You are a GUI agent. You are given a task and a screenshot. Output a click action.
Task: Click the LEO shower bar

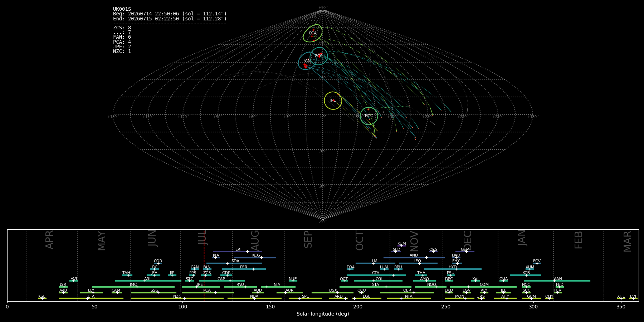point(418,263)
